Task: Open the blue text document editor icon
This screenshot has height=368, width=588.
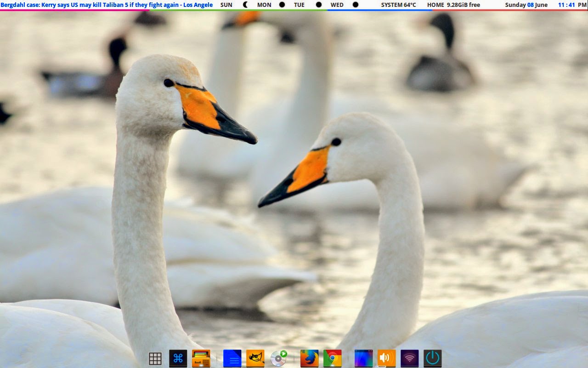Action: (232, 358)
